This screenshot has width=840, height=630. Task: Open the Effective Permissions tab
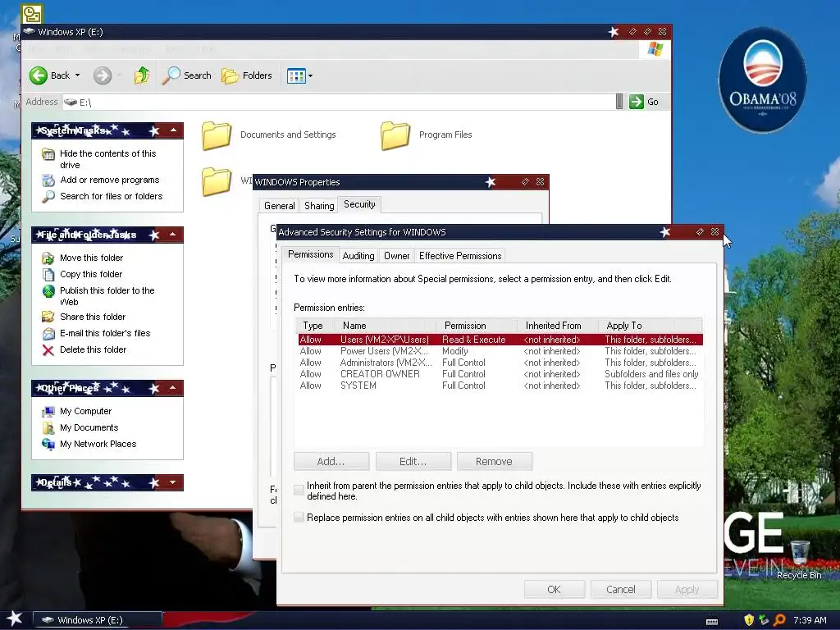point(460,256)
